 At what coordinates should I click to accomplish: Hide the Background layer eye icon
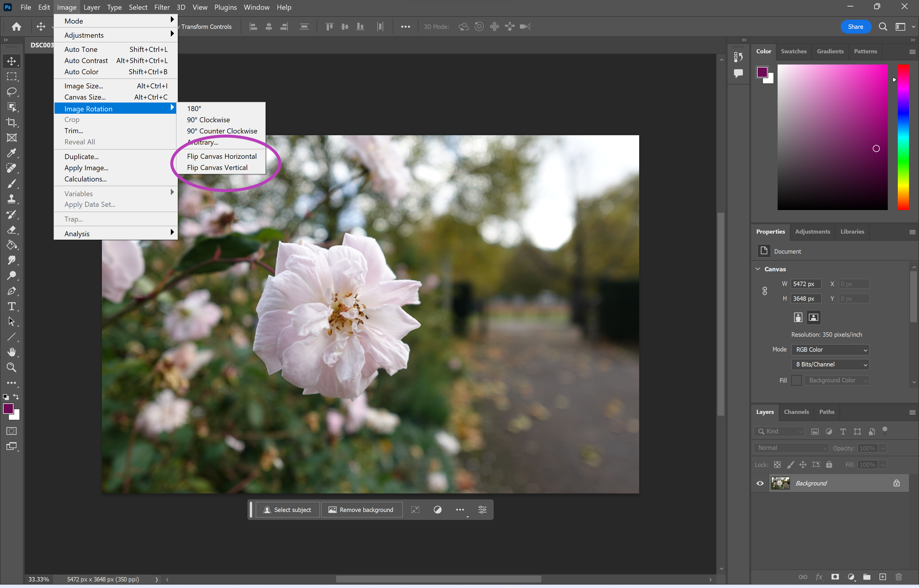point(760,483)
